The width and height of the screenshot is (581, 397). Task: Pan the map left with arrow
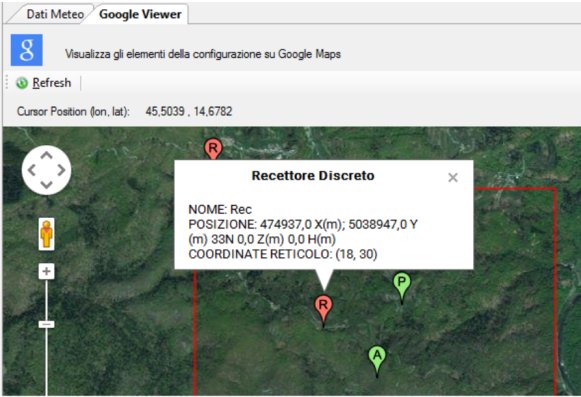(x=32, y=170)
